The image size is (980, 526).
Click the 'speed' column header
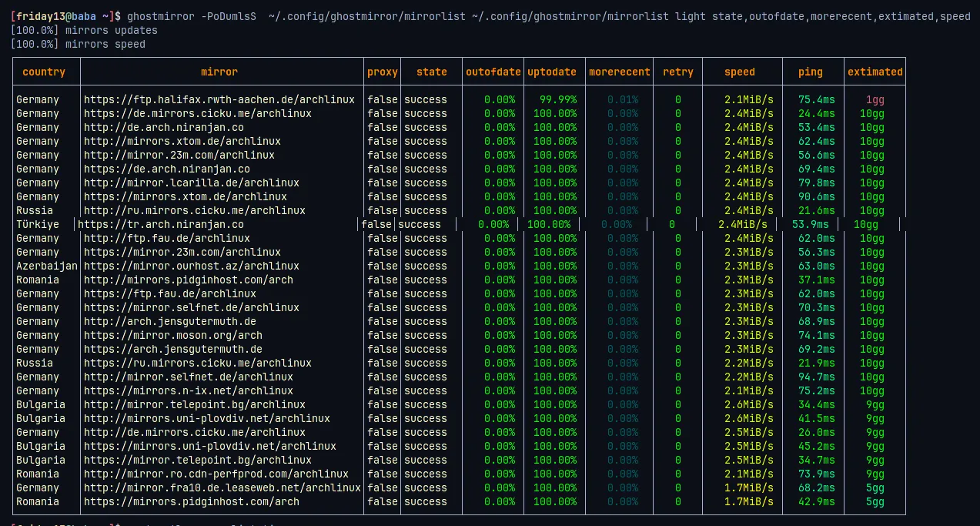740,72
